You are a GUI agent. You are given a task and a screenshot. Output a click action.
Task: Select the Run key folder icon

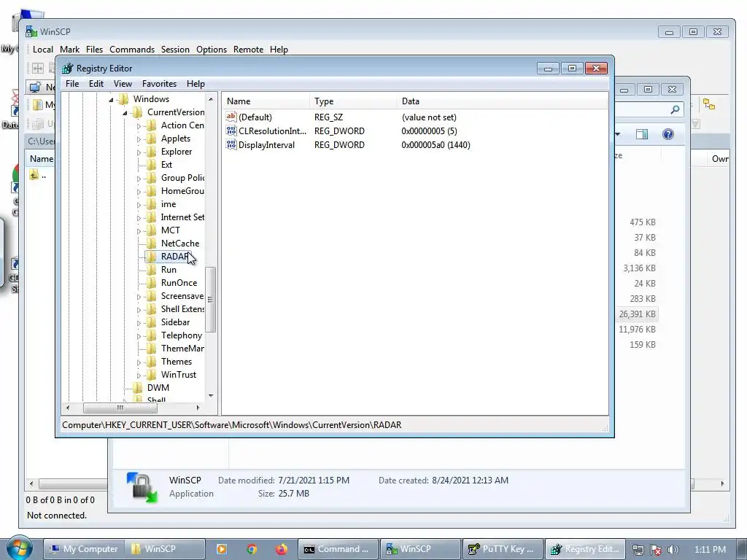pos(151,270)
